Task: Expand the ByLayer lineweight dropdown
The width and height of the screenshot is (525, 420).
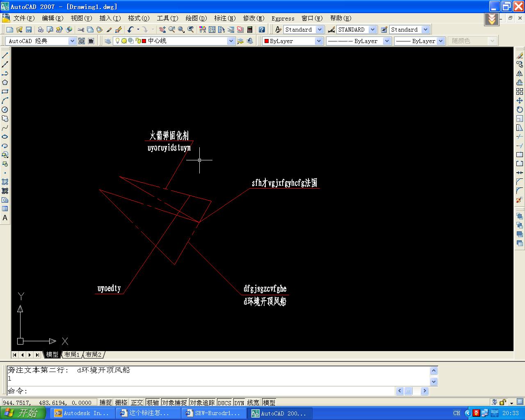Action: 441,41
